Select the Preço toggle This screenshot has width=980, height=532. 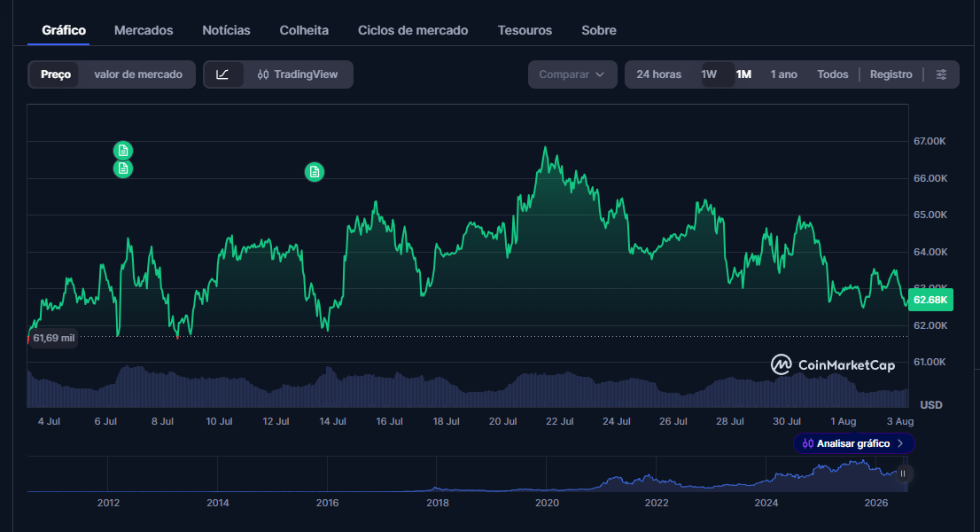pos(56,74)
